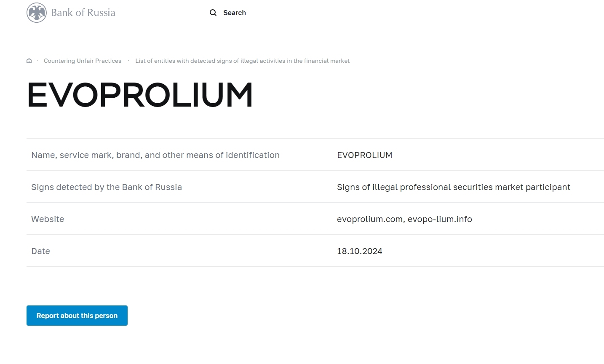This screenshot has height=364, width=604.
Task: Click the Bank of Russia logo text
Action: click(x=83, y=13)
